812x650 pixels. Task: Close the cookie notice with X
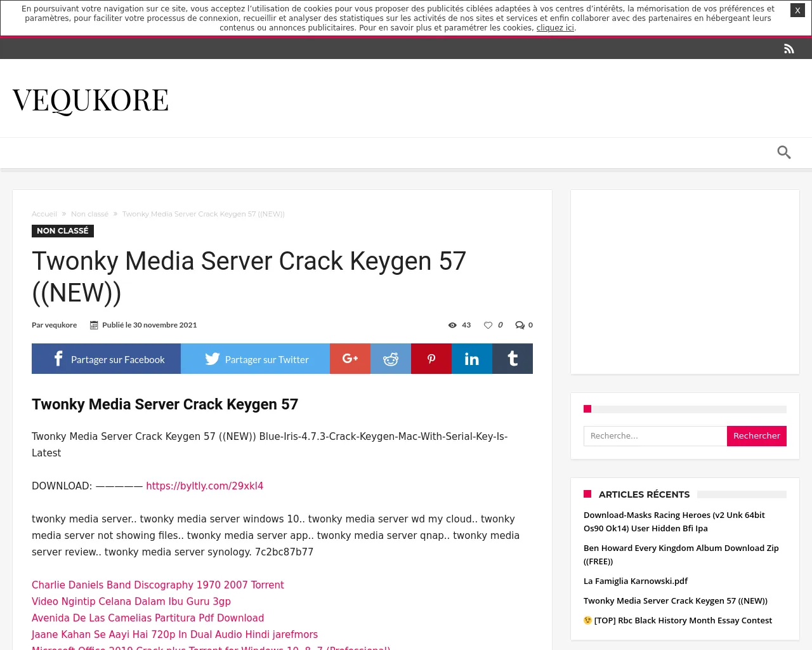tap(797, 10)
